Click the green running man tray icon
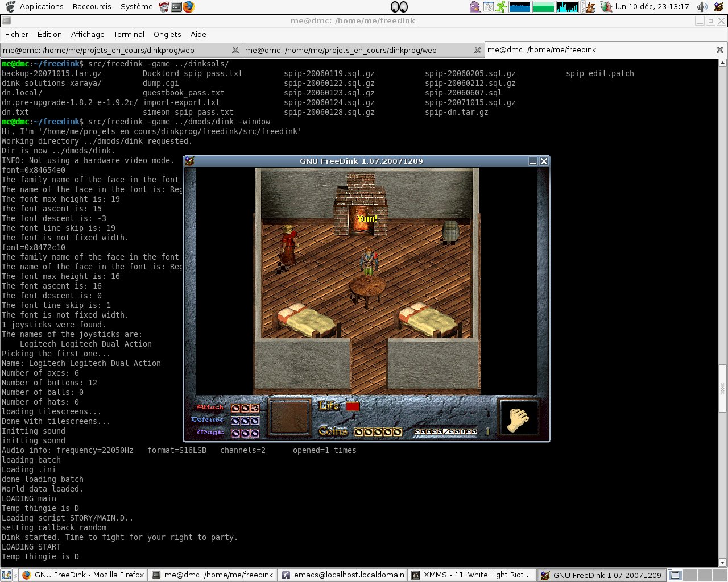 click(501, 7)
